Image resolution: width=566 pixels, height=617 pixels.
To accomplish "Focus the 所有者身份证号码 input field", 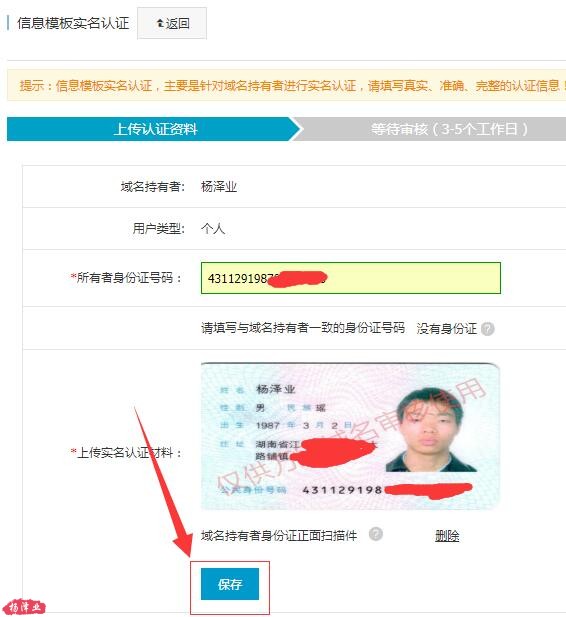I will [351, 278].
